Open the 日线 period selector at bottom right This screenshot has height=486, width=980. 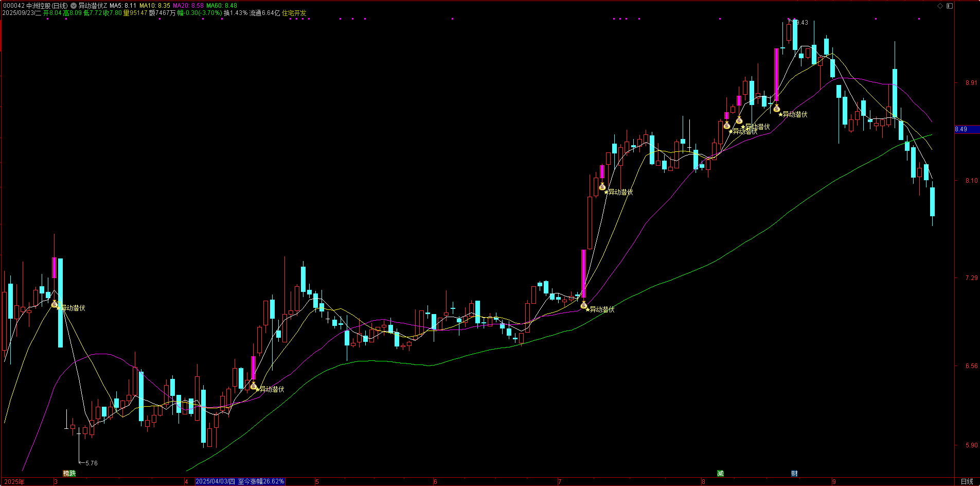click(x=967, y=481)
